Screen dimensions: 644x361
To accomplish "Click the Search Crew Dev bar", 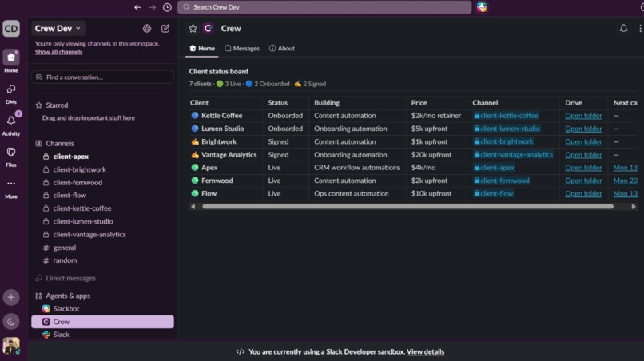I will (324, 7).
